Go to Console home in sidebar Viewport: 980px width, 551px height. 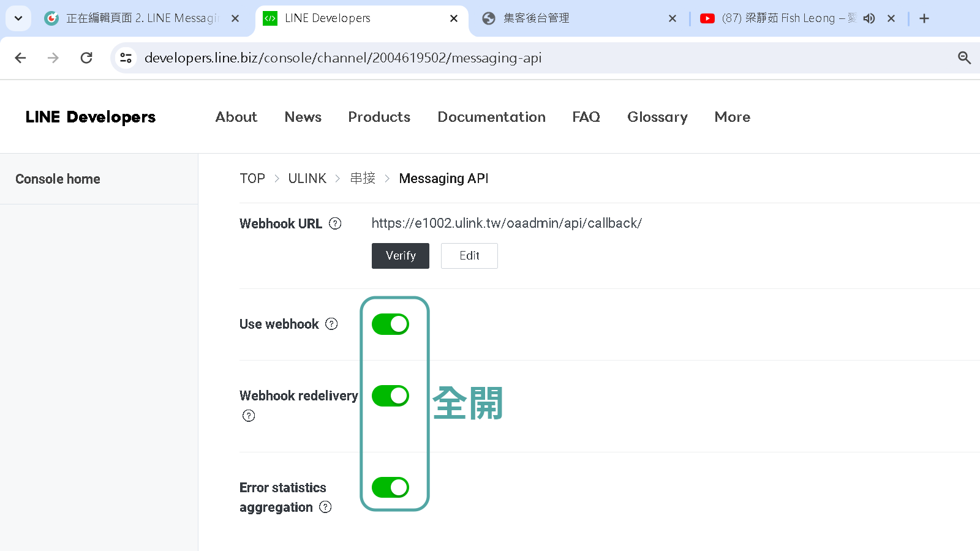[58, 179]
